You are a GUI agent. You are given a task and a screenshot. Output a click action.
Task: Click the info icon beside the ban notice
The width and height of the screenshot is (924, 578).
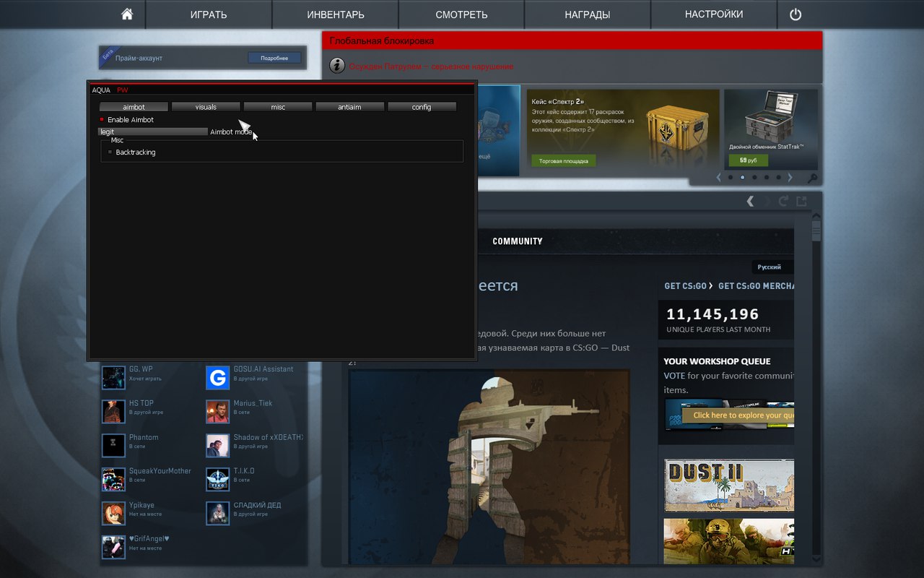click(x=337, y=66)
